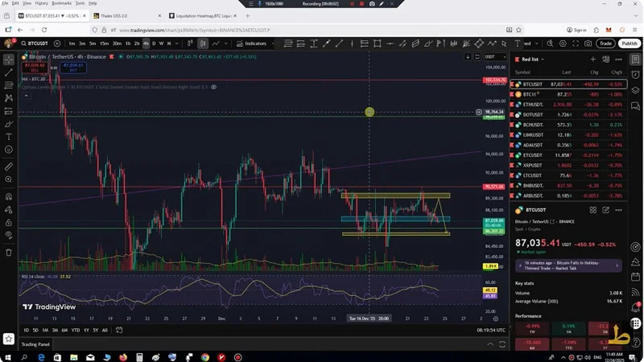Click the Windows Start button

(x=9, y=357)
